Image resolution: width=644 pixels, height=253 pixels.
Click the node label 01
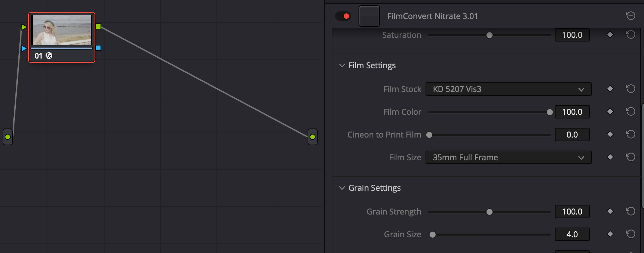[x=38, y=56]
